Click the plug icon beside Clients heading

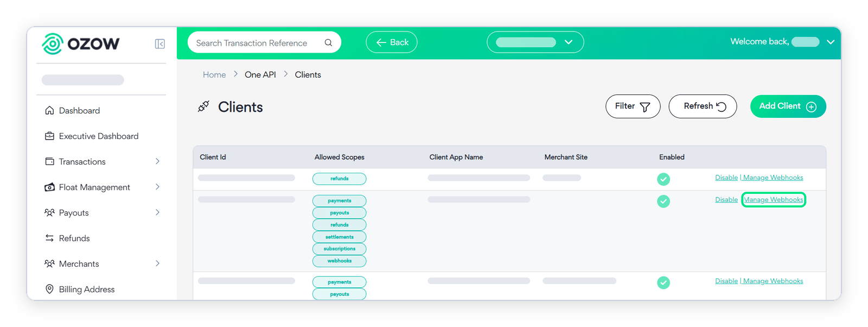click(x=203, y=106)
